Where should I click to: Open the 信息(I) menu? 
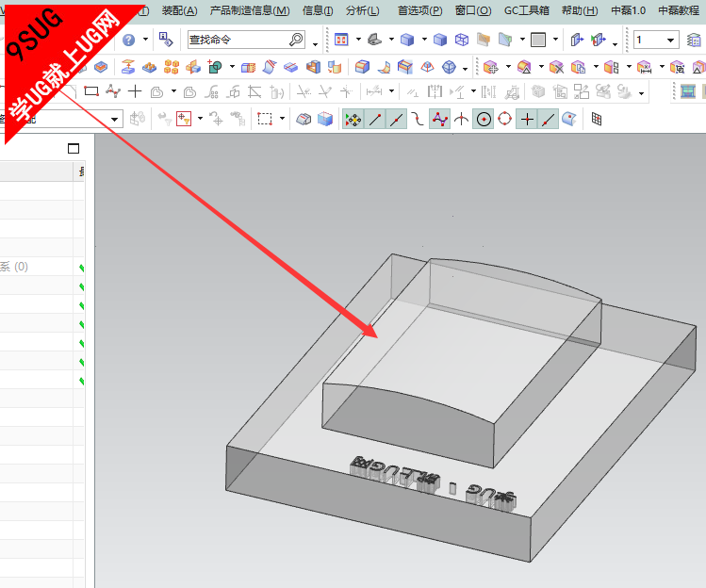[318, 10]
